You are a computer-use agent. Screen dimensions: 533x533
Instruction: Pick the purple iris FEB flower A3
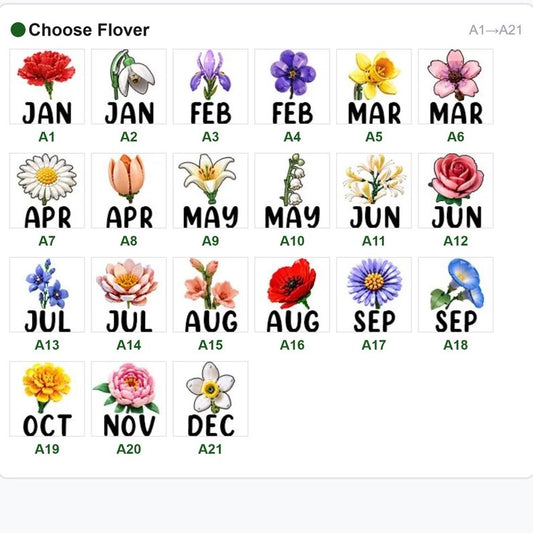click(x=210, y=87)
